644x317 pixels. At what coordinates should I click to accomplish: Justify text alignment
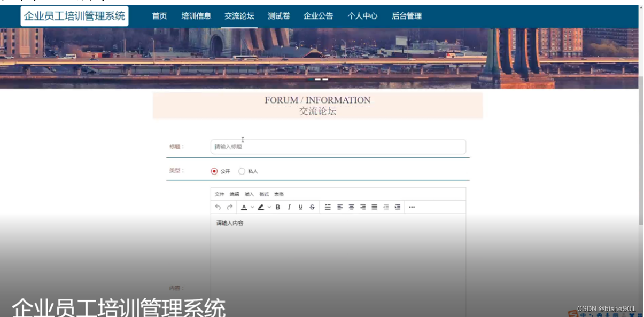point(374,207)
